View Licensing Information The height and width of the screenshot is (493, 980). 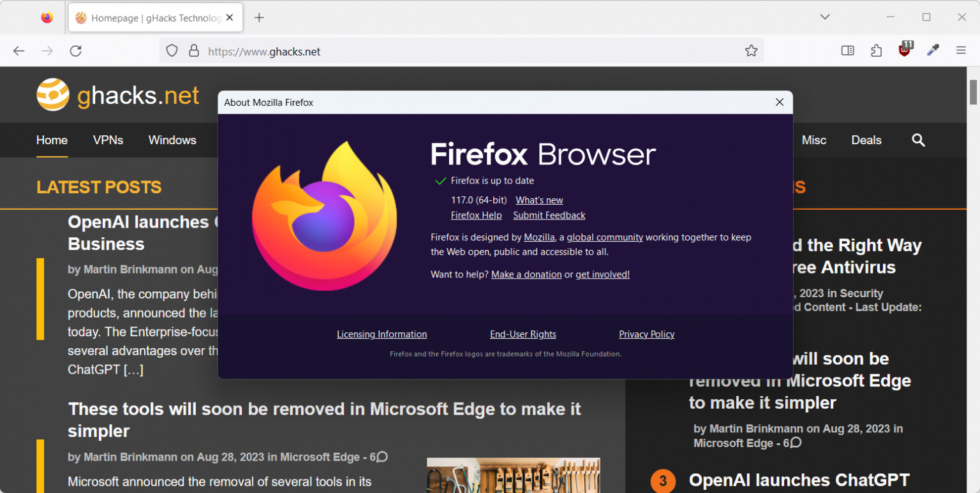(382, 334)
